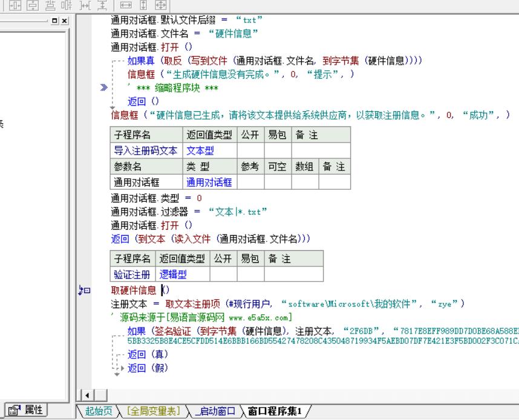
Task: Expand the collapsed 缩略程序块 code block
Action: point(104,88)
